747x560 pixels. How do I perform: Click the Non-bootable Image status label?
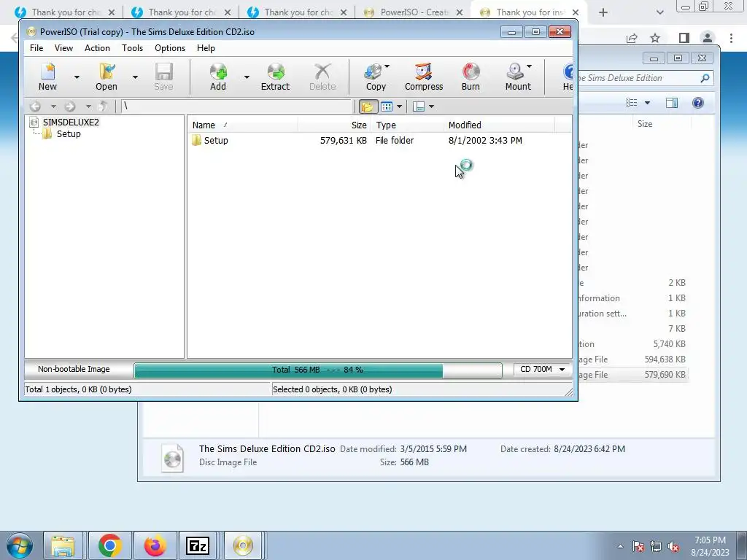click(74, 369)
